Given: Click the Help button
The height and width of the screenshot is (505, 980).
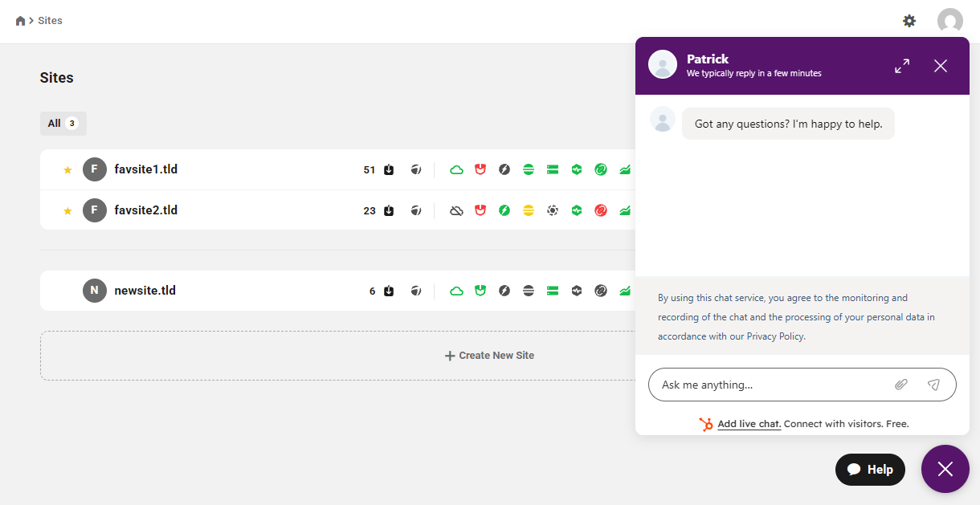Looking at the screenshot, I should tap(870, 470).
